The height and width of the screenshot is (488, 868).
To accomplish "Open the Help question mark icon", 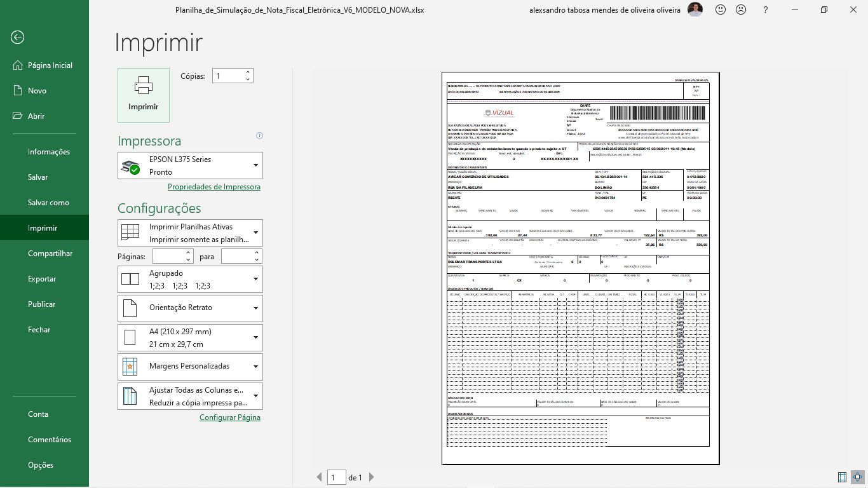I will tap(766, 10).
